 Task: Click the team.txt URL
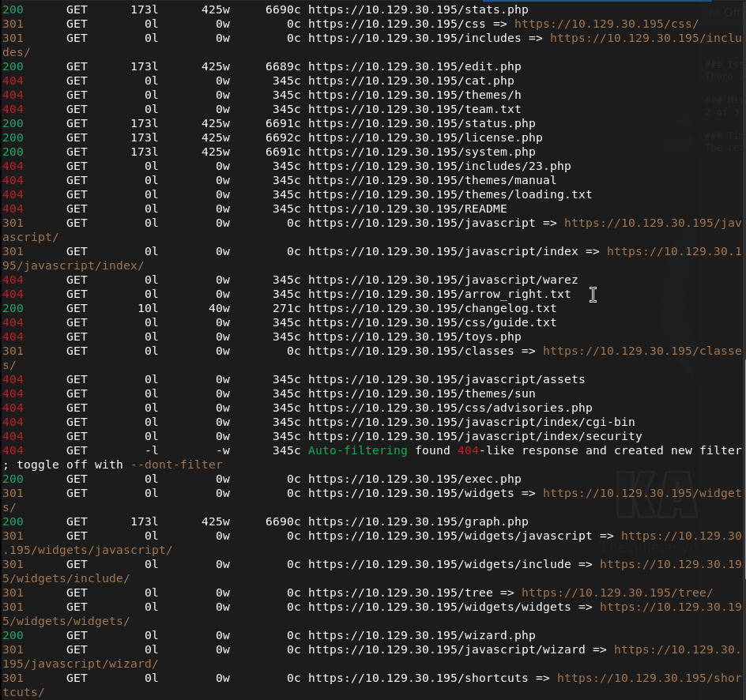click(415, 109)
